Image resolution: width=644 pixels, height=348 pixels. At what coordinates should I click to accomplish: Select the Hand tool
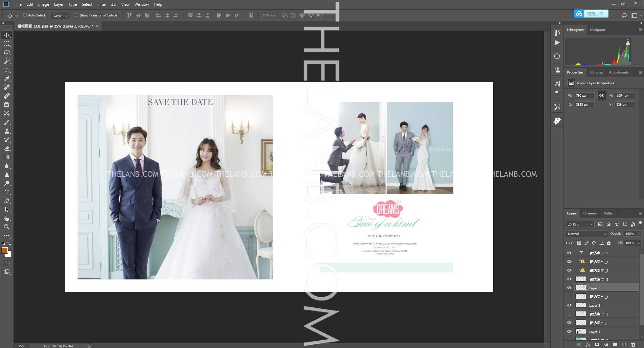[7, 218]
